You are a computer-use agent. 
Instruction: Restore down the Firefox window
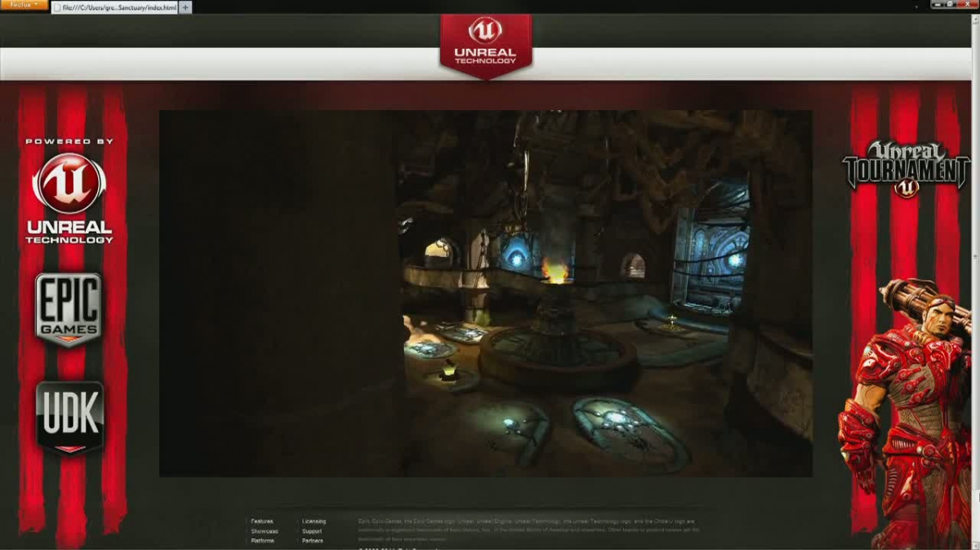(x=950, y=5)
